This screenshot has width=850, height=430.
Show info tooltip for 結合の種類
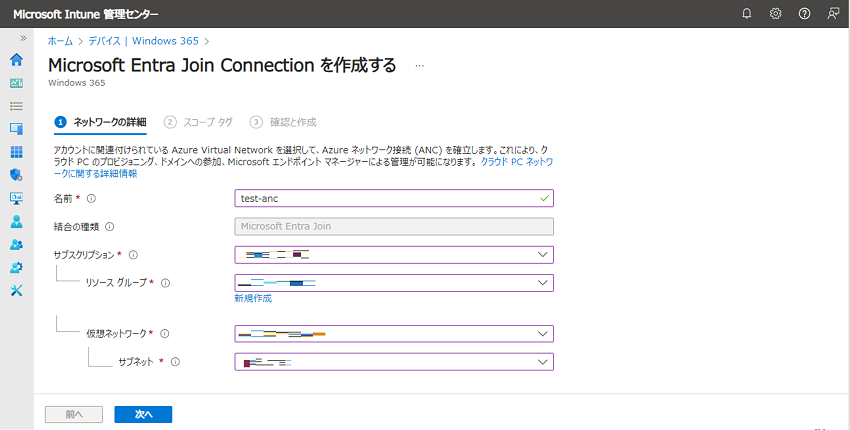point(110,227)
